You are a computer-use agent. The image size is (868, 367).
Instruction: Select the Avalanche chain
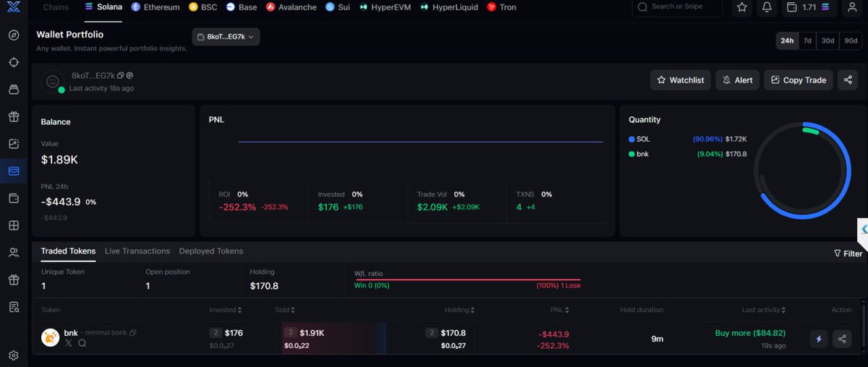point(292,7)
